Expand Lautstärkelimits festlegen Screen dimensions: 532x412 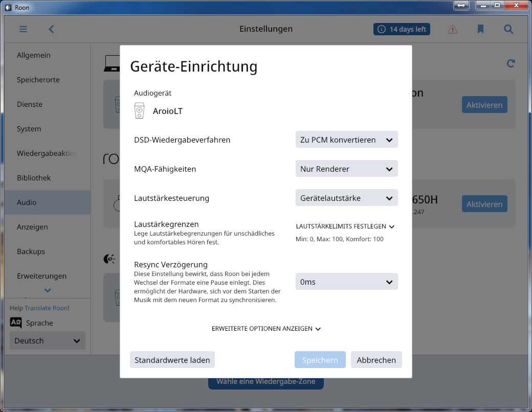345,226
